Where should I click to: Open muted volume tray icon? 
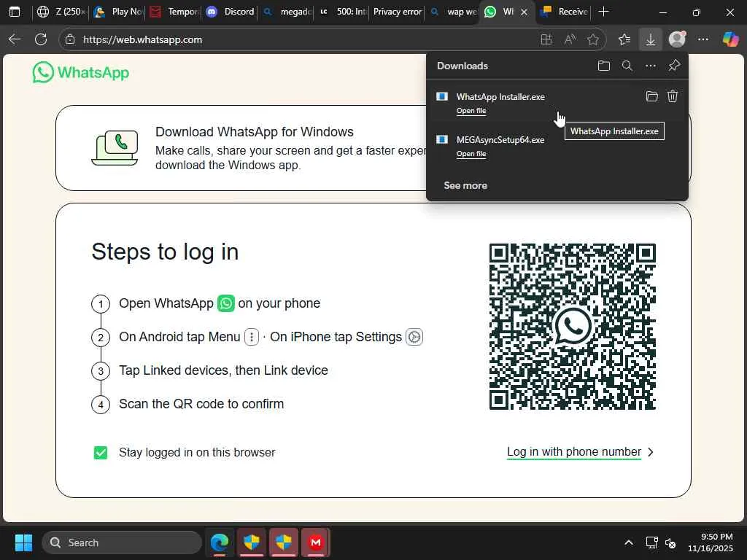[670, 542]
